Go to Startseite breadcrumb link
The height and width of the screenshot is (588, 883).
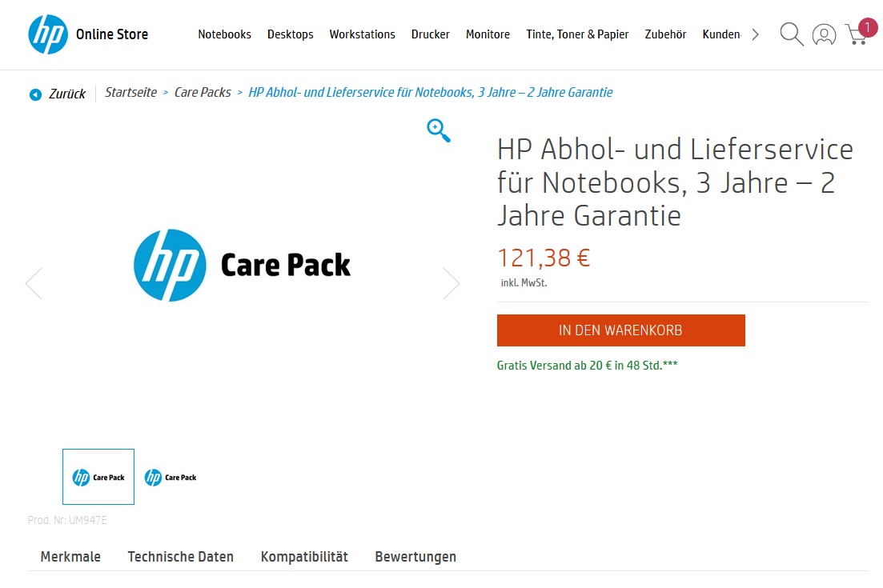click(130, 93)
